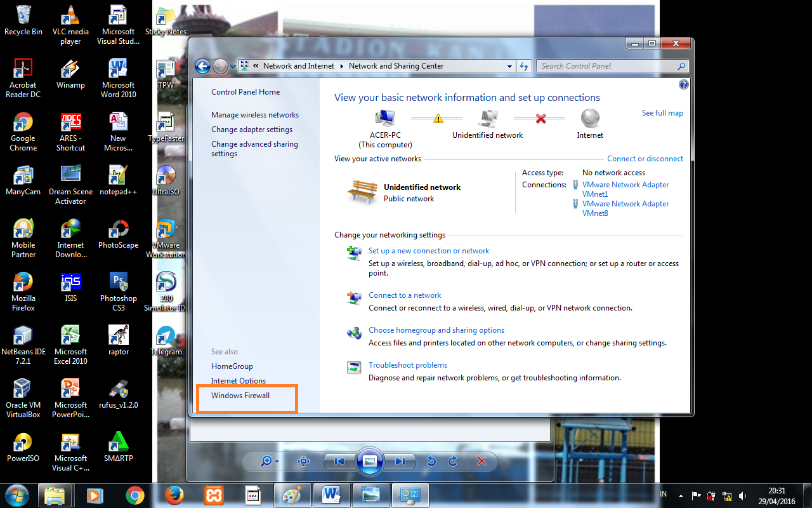Open HomeGroup under See also
Viewport: 812px width, 508px height.
pyautogui.click(x=232, y=366)
